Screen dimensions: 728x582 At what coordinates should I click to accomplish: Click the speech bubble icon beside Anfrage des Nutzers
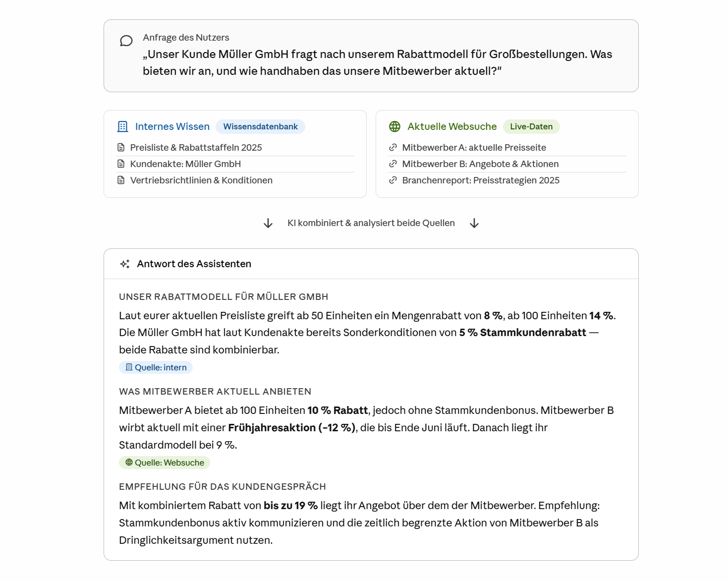pyautogui.click(x=126, y=41)
